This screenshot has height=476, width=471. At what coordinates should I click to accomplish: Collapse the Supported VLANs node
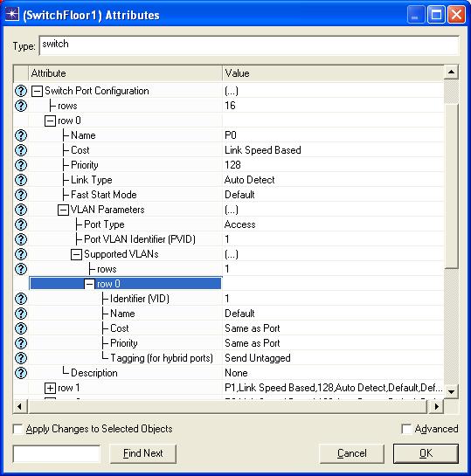[x=76, y=255]
